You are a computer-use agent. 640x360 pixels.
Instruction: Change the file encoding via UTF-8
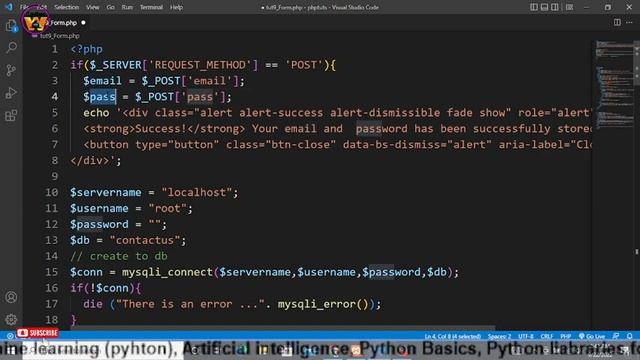pyautogui.click(x=526, y=336)
